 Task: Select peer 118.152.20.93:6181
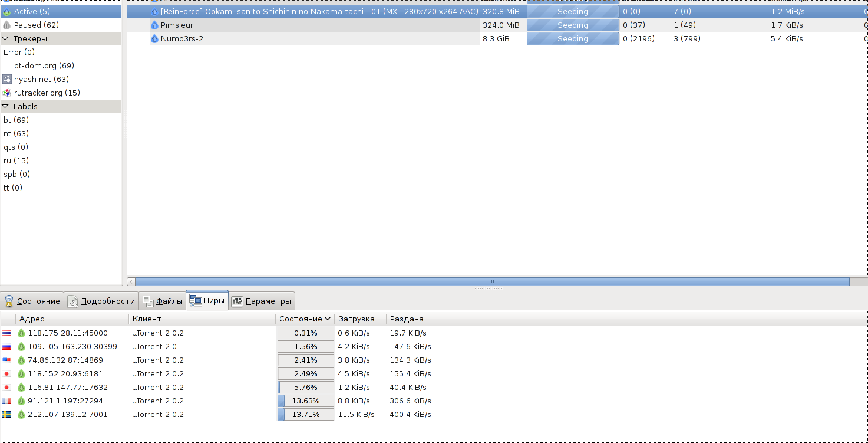(65, 373)
